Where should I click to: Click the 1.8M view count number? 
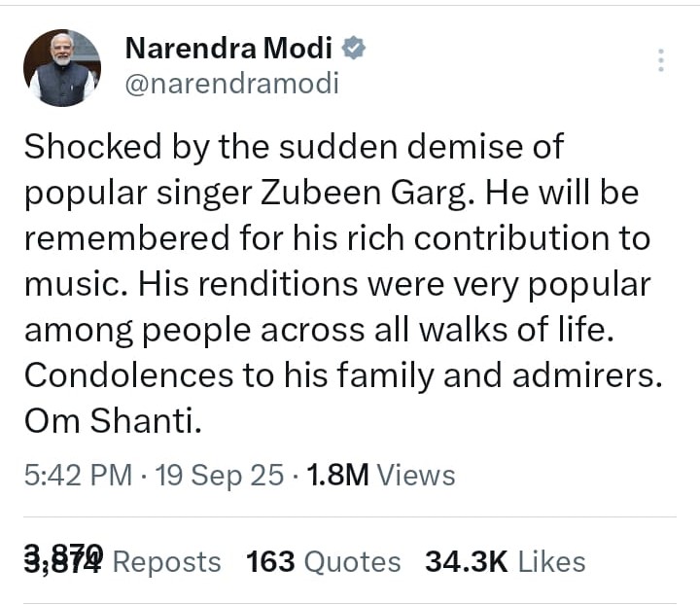(336, 476)
